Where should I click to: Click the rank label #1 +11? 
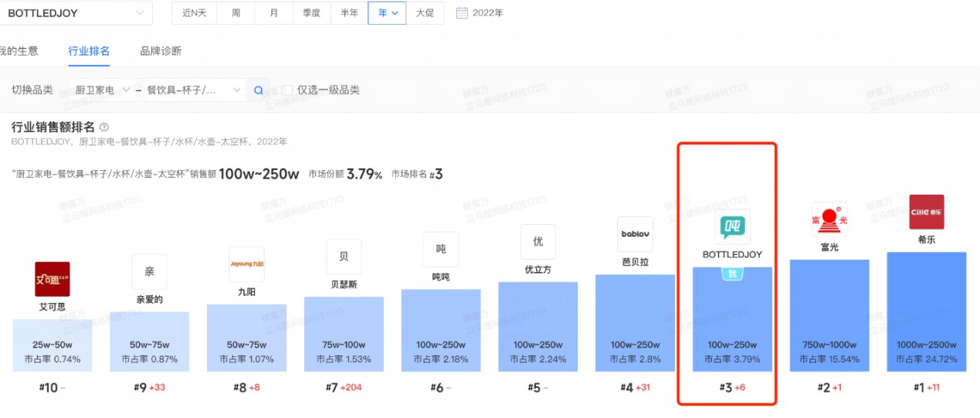(x=927, y=388)
